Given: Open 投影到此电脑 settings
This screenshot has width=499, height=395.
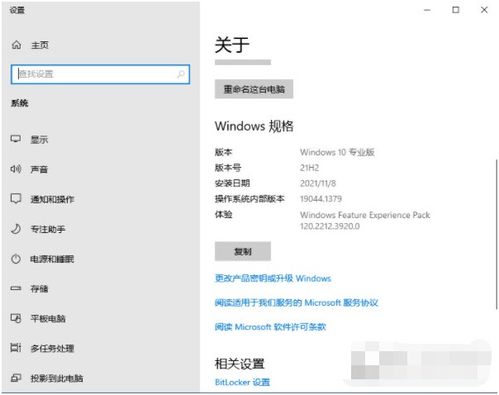Looking at the screenshot, I should point(57,378).
